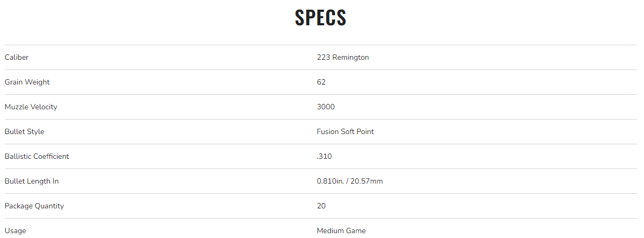Click the 20.57mm metric measurement
This screenshot has height=238, width=644.
coord(367,181)
